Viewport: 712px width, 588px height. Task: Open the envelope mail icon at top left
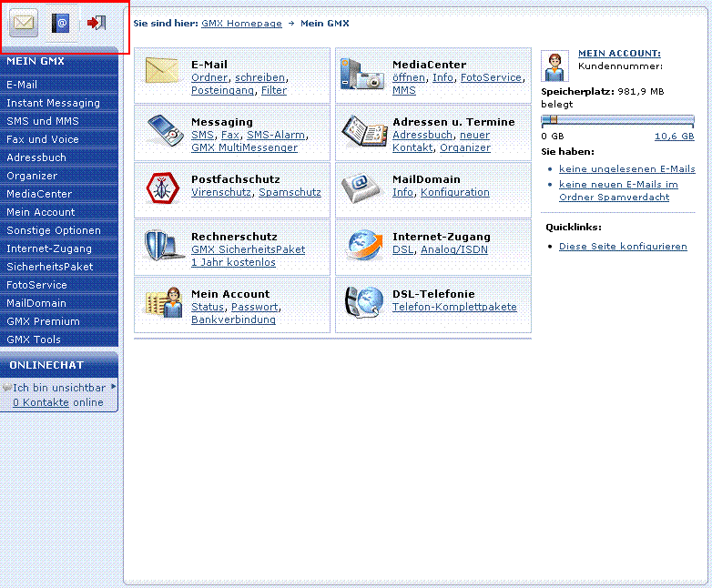(x=24, y=22)
